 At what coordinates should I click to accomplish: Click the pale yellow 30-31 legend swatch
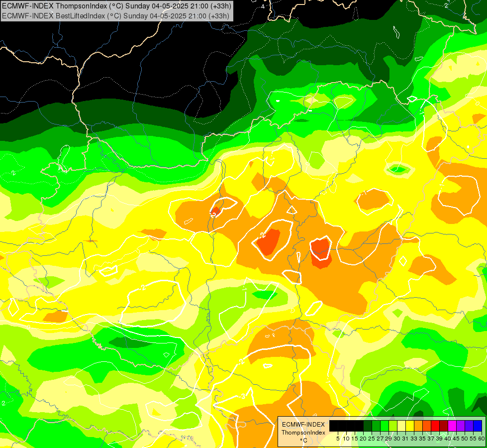tap(401, 426)
